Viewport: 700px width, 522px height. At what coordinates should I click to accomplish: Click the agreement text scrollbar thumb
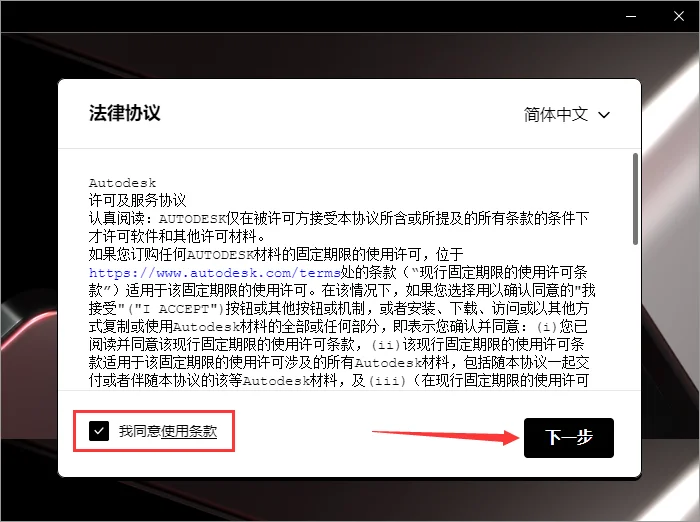coord(634,198)
